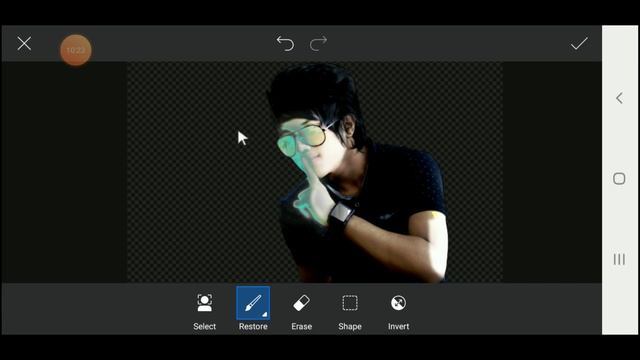This screenshot has height=360, width=640.
Task: Close the cutout editor with the X
Action: [24, 43]
